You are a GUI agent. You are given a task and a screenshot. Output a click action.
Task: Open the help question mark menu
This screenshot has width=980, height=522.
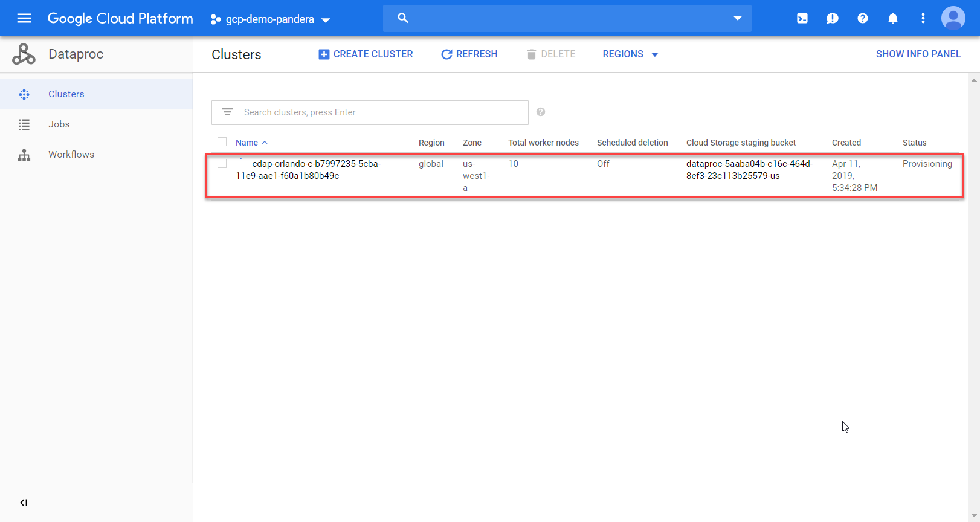pyautogui.click(x=862, y=19)
